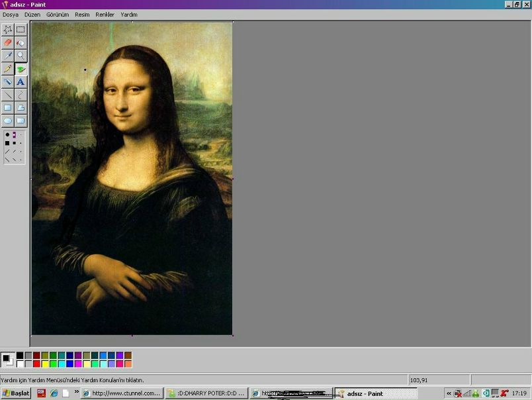Switch to the ctunnel.com browser taskbar window
This screenshot has height=400, width=532.
(x=121, y=393)
